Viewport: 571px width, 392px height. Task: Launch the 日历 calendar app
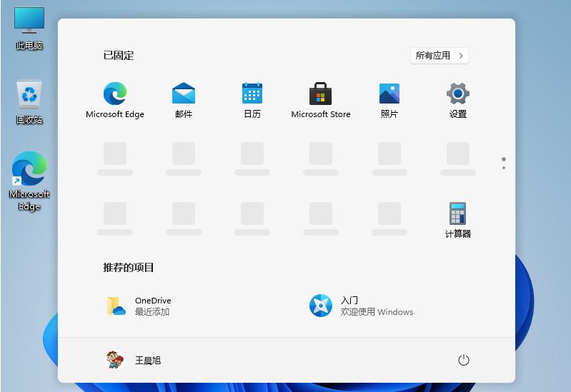coord(252,100)
